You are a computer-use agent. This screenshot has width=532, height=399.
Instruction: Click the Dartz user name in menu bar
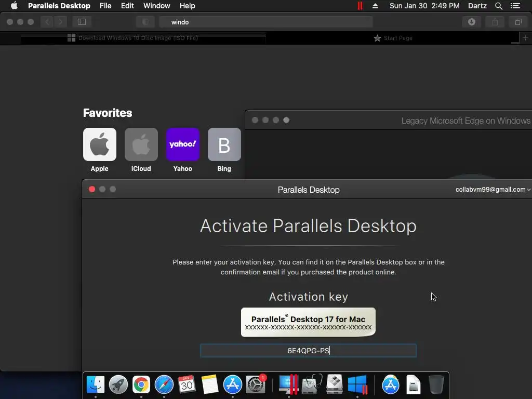coord(477,6)
